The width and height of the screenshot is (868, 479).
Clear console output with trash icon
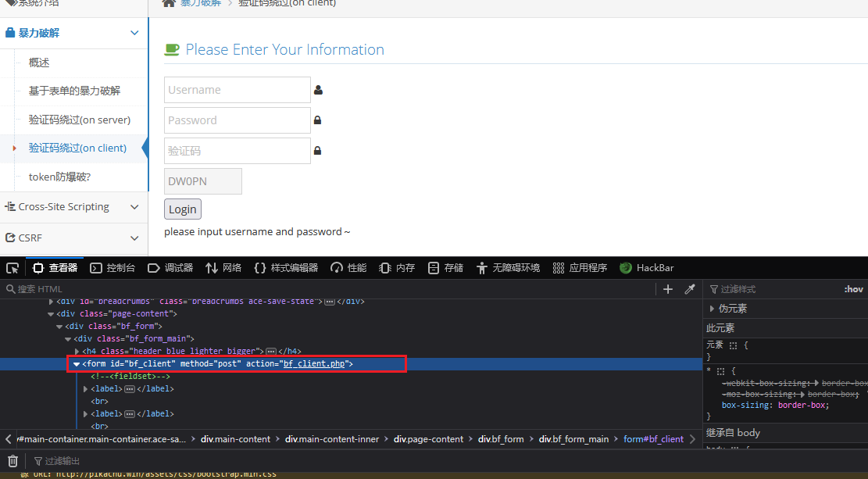click(x=13, y=461)
